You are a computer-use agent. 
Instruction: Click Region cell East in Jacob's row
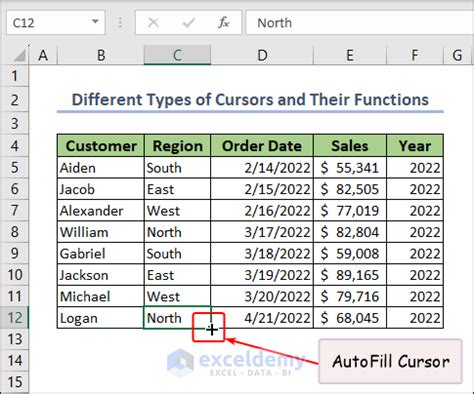(177, 189)
